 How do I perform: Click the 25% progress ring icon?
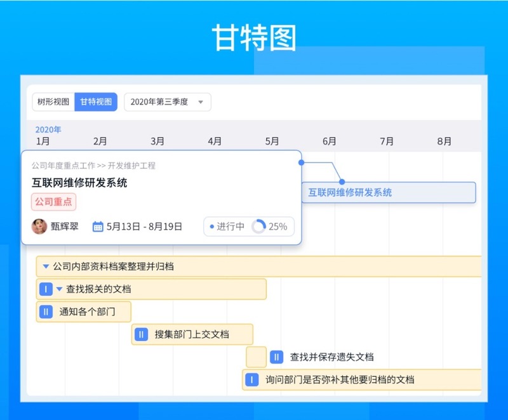pyautogui.click(x=258, y=226)
